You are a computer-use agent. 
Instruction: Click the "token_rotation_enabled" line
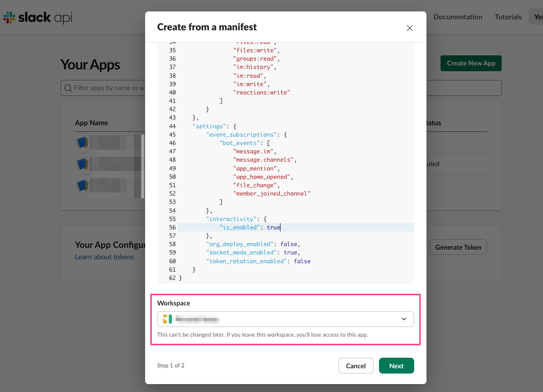(x=259, y=261)
